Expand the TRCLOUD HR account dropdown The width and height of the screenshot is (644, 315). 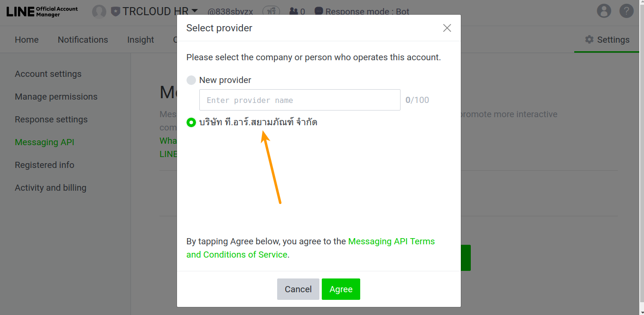195,11
